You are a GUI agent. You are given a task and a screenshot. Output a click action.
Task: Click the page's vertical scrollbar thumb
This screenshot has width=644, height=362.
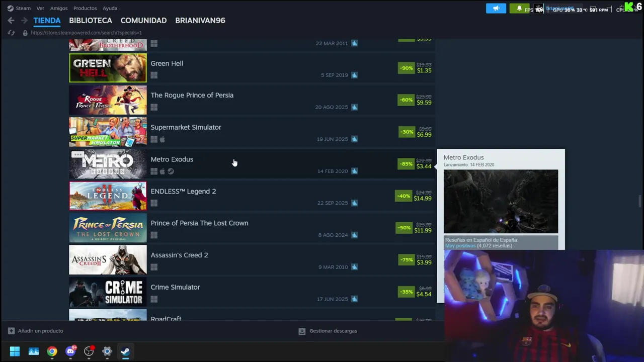coord(640,201)
